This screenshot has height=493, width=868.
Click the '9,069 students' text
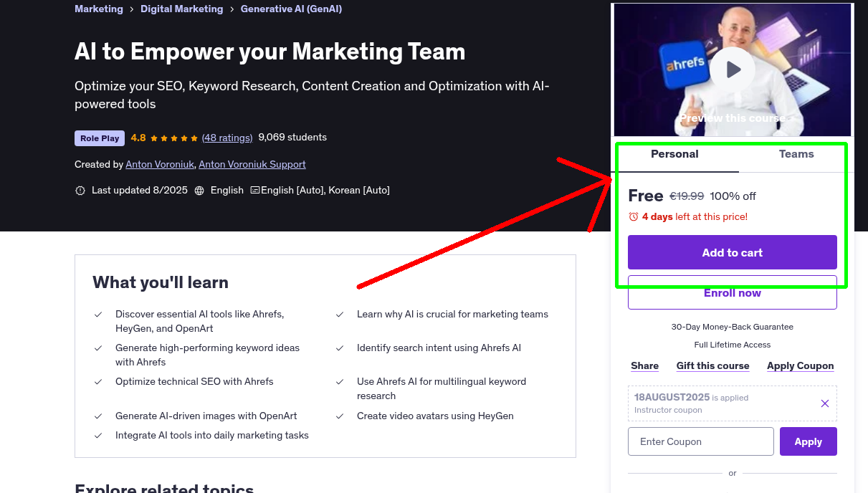(x=292, y=137)
